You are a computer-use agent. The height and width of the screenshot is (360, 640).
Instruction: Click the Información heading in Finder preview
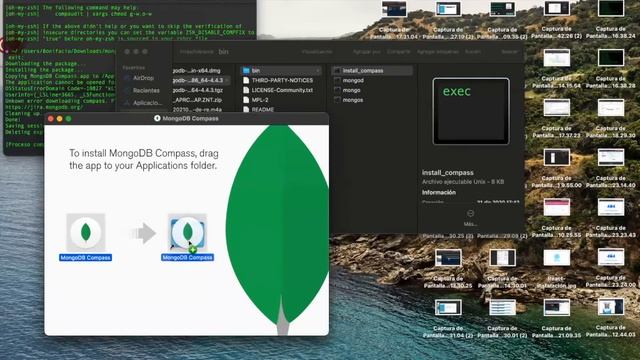click(439, 192)
